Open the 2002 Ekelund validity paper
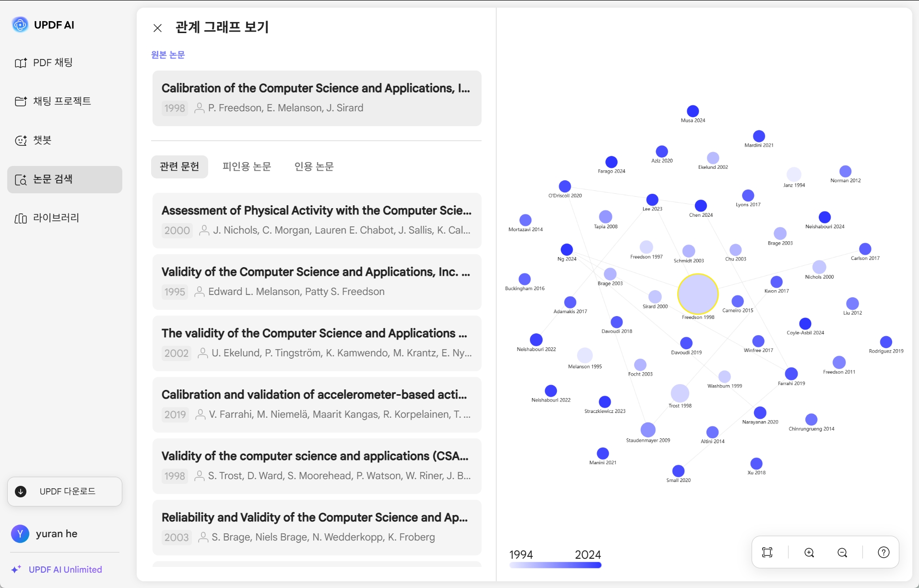The width and height of the screenshot is (919, 588). coord(317,343)
